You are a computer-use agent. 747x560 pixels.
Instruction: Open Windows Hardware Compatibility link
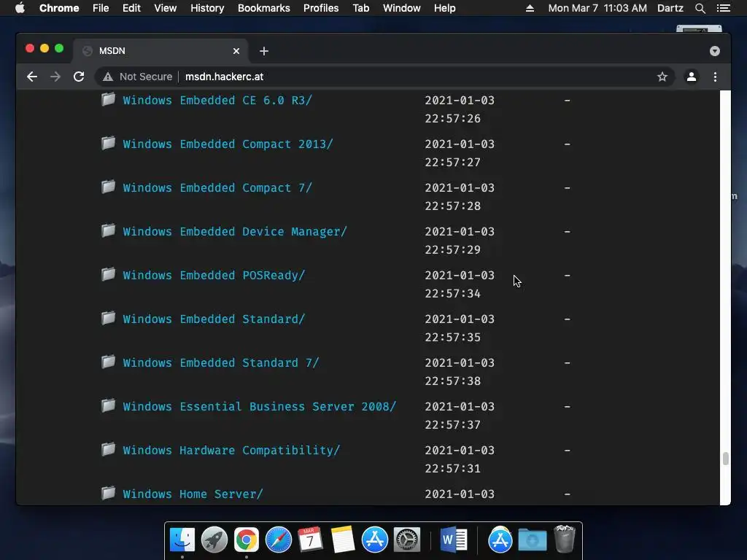pyautogui.click(x=231, y=451)
